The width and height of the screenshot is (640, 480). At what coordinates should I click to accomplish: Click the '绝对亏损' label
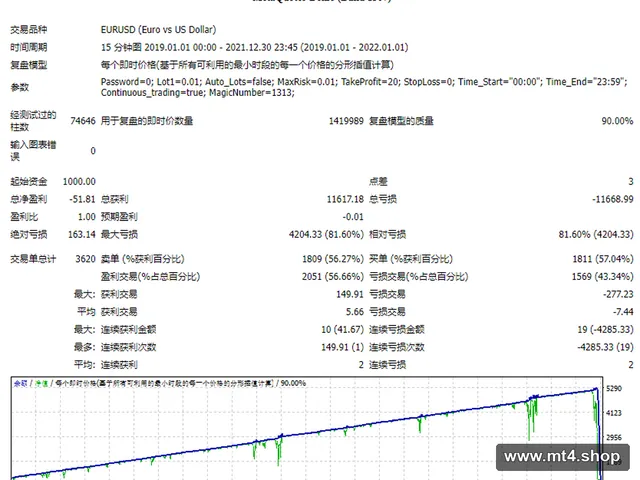(x=29, y=235)
